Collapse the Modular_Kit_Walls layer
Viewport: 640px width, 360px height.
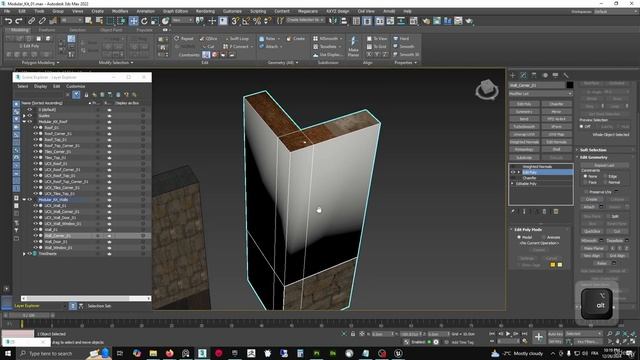24,200
